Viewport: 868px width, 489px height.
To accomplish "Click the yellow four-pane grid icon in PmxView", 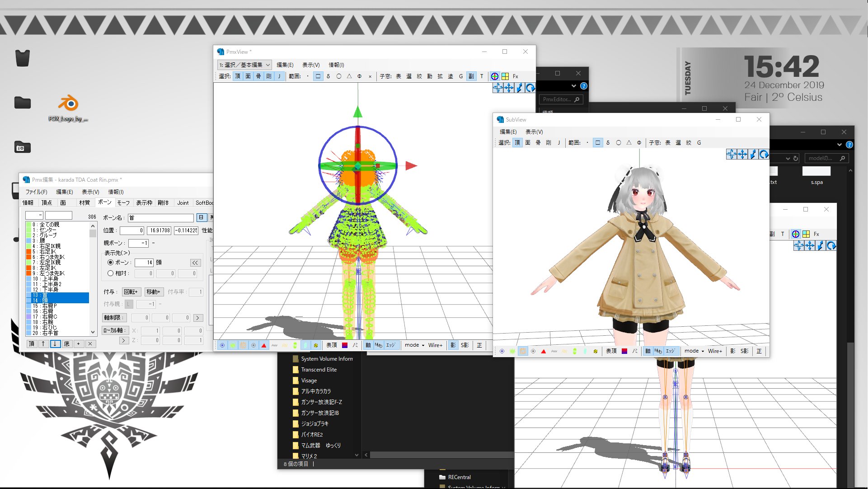I will pos(505,76).
